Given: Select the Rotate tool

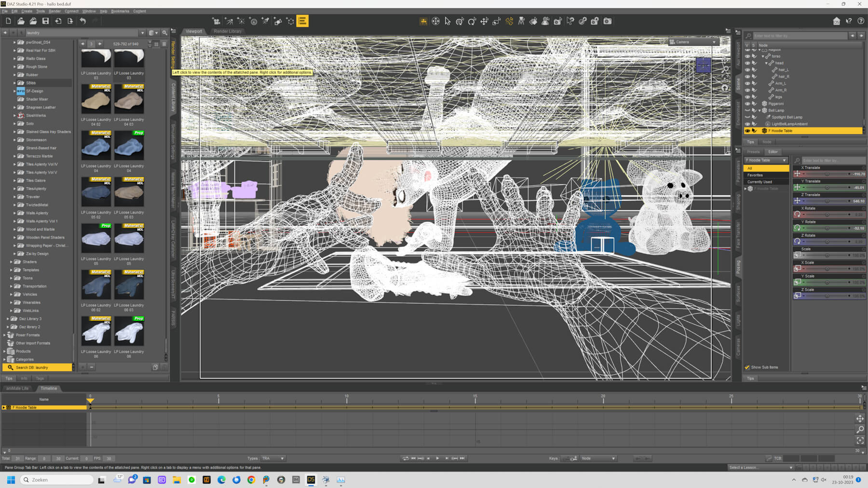Looking at the screenshot, I should 472,21.
